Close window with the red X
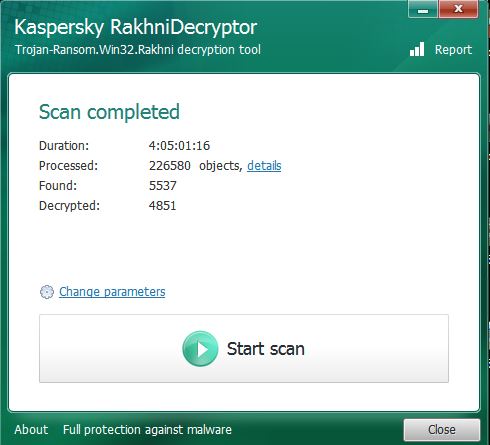Viewport: 490px width, 445px height. [458, 9]
